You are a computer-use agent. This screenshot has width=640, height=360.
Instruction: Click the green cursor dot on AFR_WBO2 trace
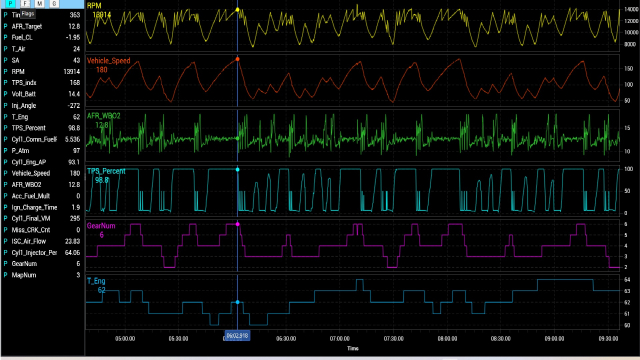pos(238,138)
